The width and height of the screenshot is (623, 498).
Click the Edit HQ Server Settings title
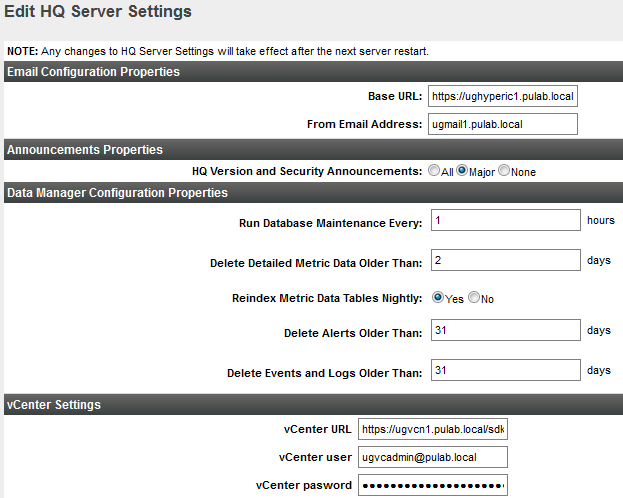click(x=99, y=13)
